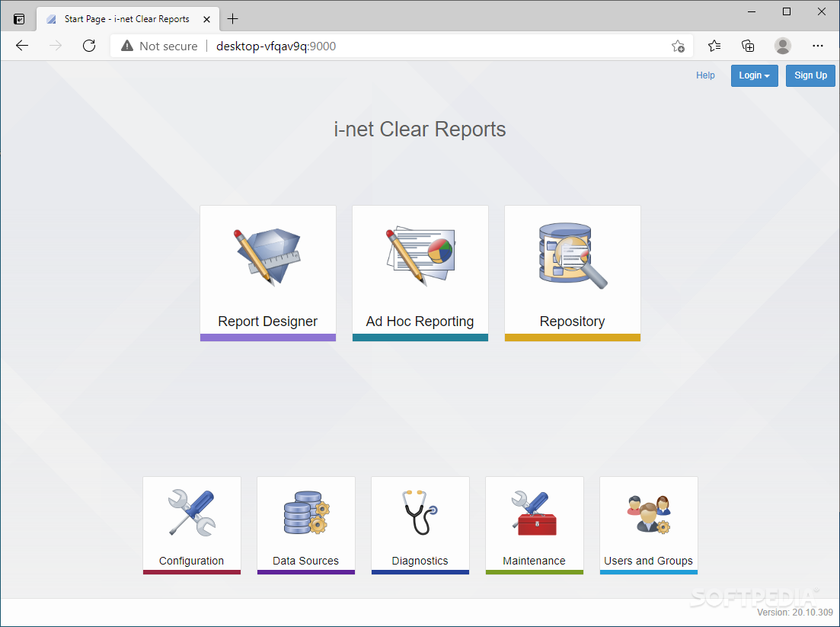Open the Diagnostics stethoscope icon
Viewport: 840px width, 627px height.
pos(420,512)
